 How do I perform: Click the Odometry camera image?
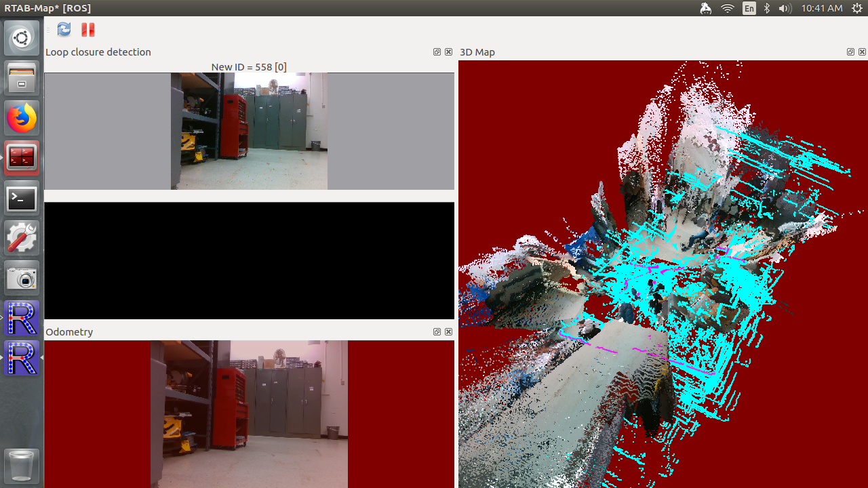click(249, 413)
